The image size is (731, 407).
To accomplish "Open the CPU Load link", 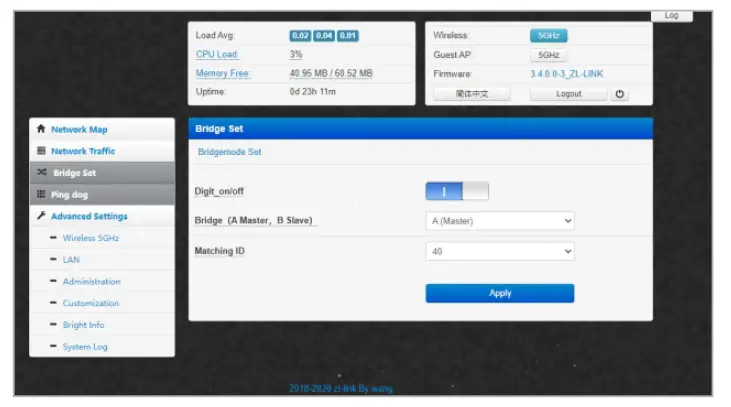I will click(217, 54).
